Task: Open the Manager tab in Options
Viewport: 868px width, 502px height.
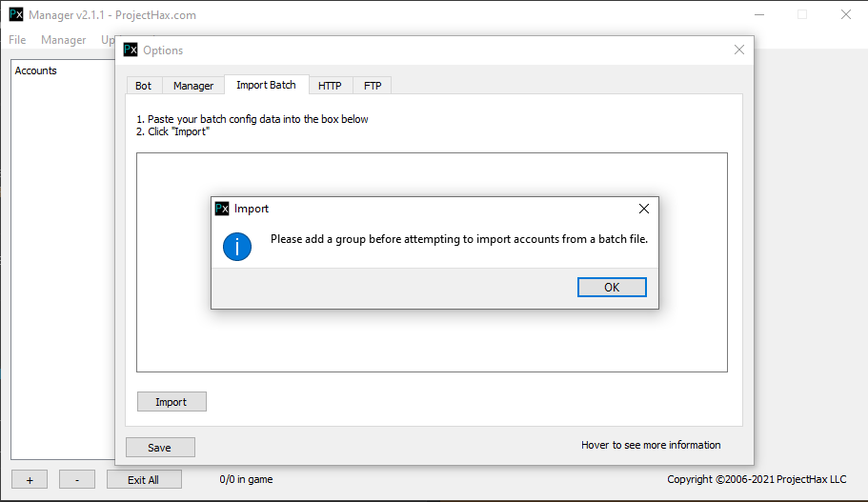Action: [193, 86]
